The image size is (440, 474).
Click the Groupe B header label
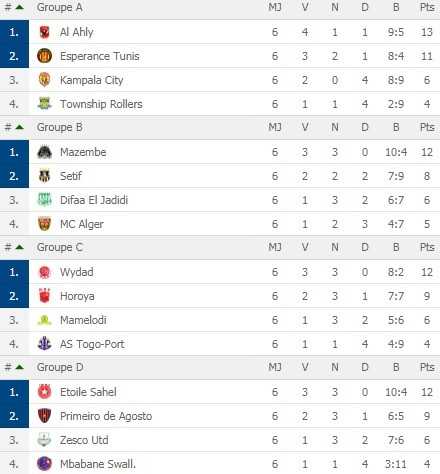(x=60, y=127)
